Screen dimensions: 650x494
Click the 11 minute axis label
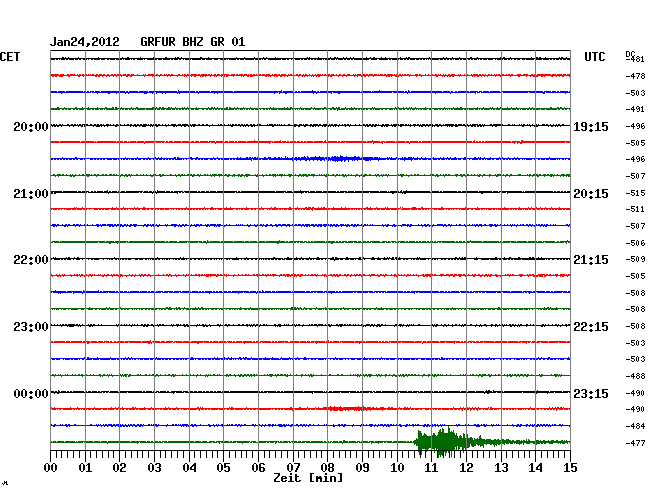(432, 467)
